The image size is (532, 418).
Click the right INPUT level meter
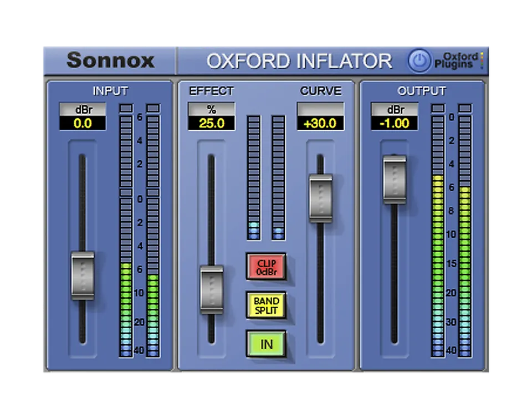(x=153, y=236)
